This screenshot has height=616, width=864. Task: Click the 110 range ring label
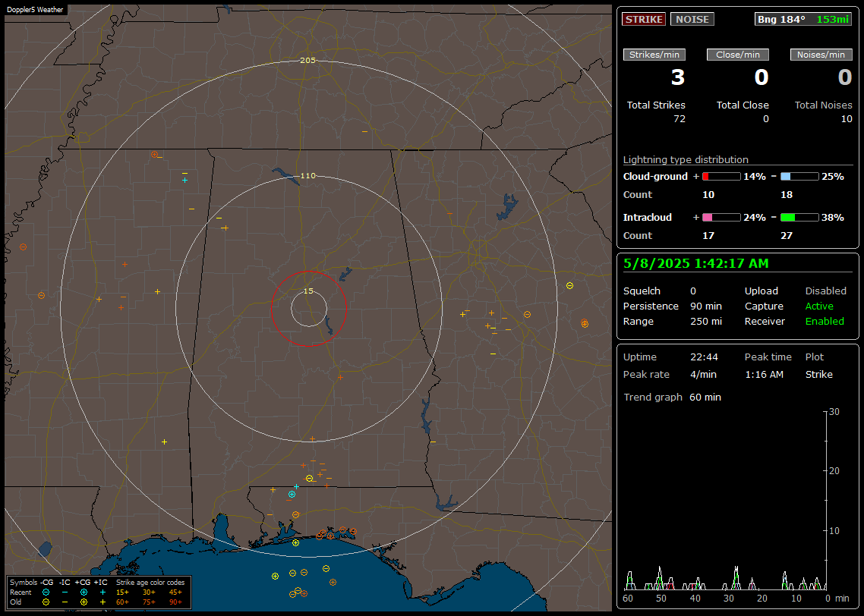pos(307,176)
